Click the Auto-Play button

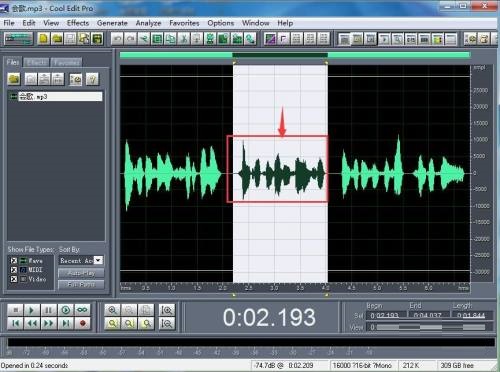(81, 273)
